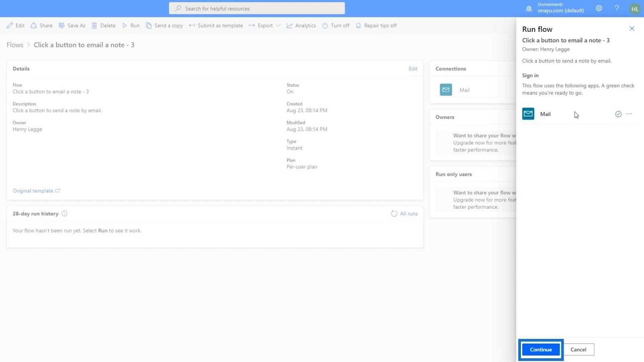The image size is (644, 362).
Task: Click Mail text in Connections card
Action: [x=464, y=90]
